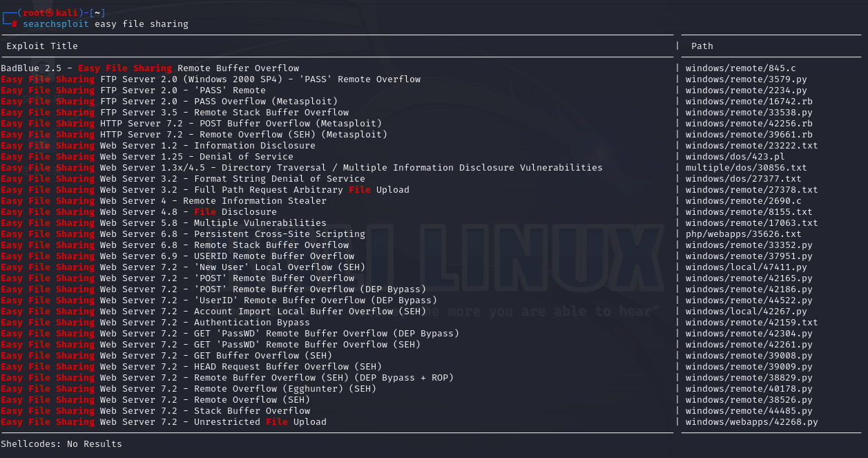
Task: Click Web Server 7.2 'New User' Local Overflow
Action: coord(183,267)
